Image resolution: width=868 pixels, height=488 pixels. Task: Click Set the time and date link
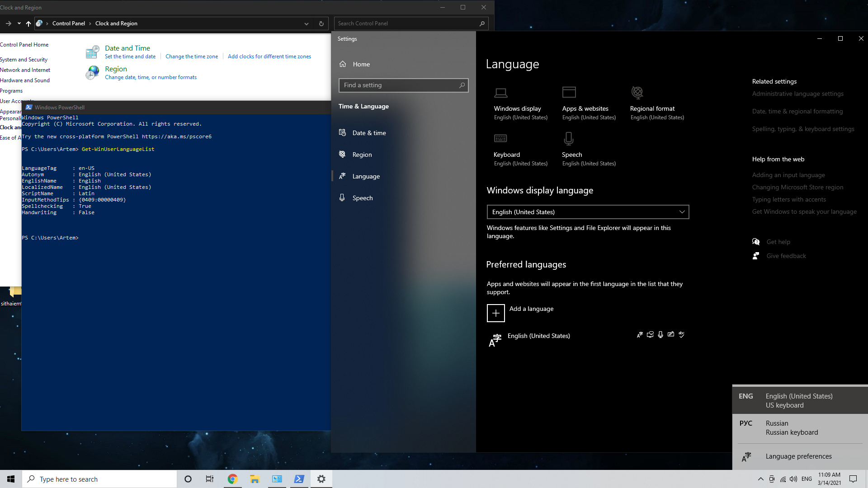tap(130, 56)
